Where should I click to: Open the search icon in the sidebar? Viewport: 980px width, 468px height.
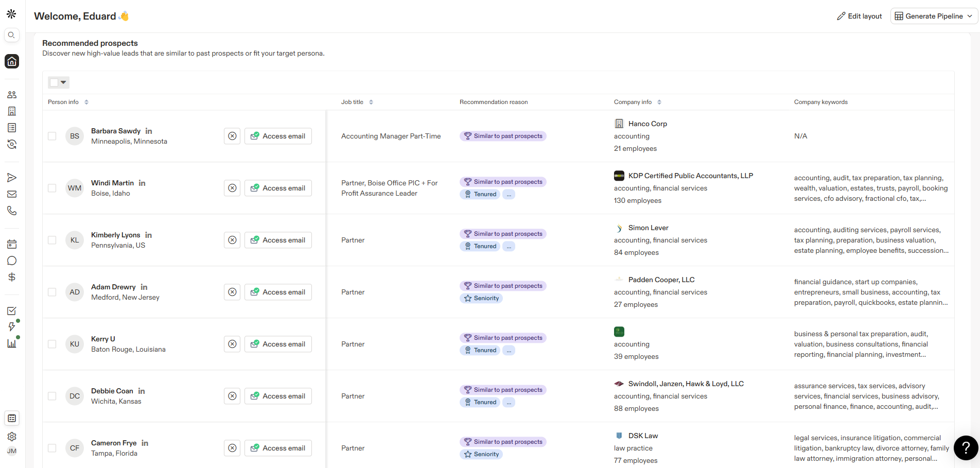tap(12, 35)
